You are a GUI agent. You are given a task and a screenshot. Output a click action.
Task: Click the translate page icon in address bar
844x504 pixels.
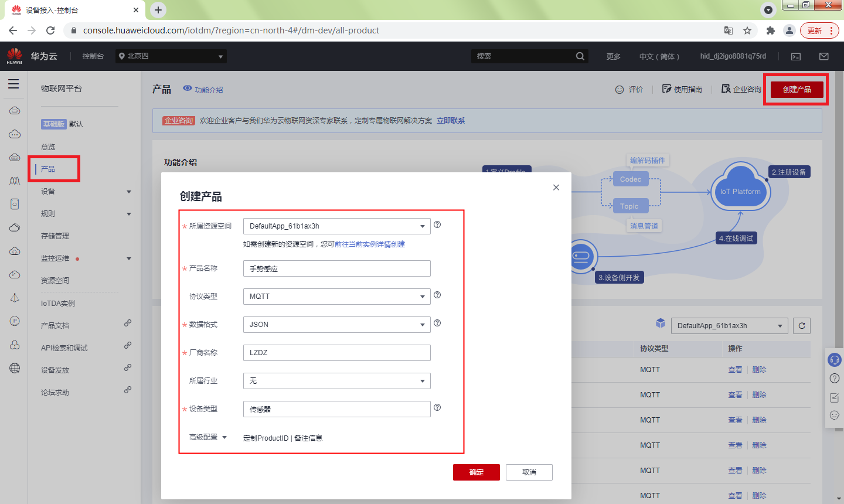(x=729, y=30)
